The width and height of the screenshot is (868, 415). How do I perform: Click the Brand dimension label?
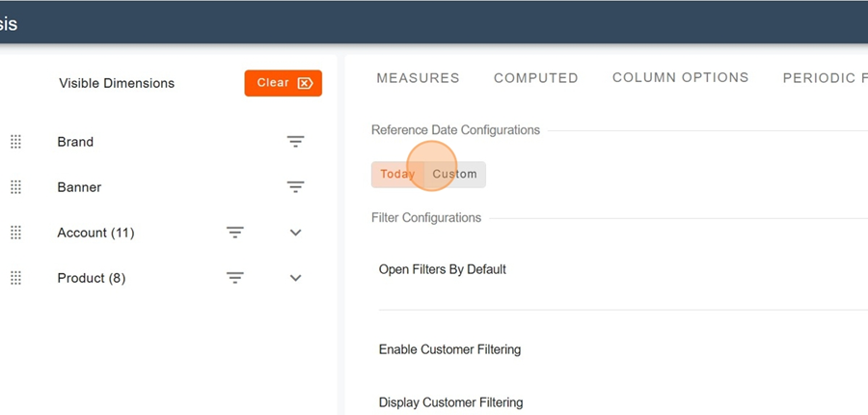click(x=75, y=142)
